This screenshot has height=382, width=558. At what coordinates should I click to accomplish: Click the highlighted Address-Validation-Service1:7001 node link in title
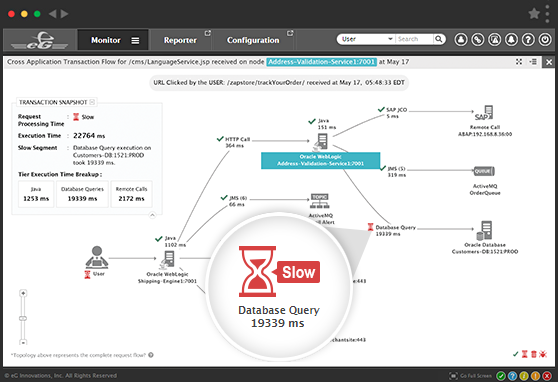321,62
